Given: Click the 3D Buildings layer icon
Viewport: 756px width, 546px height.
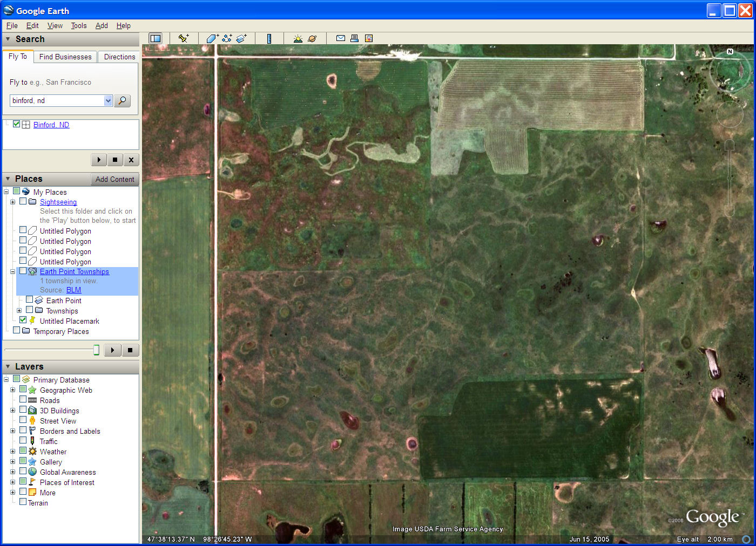Looking at the screenshot, I should [32, 411].
